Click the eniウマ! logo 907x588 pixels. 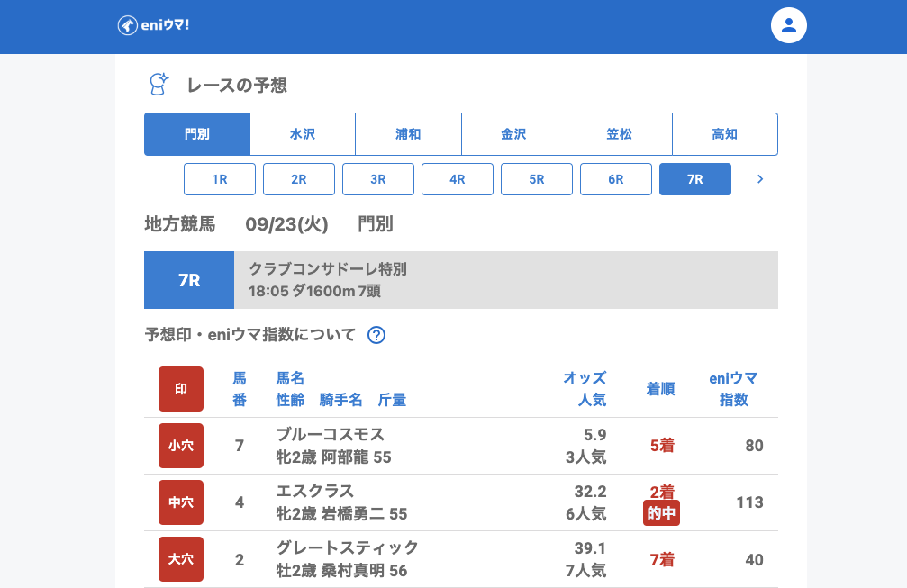[153, 25]
